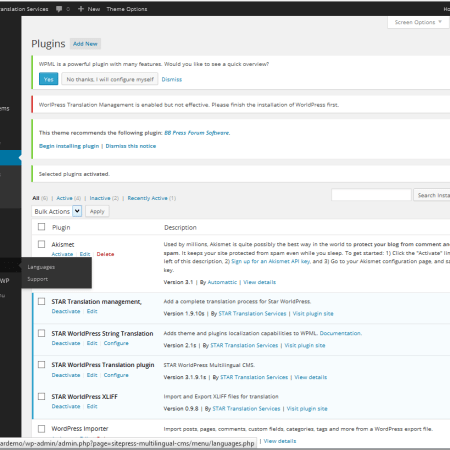450x450 pixels.
Task: Click Yes for WPML quick overview
Action: [x=49, y=79]
